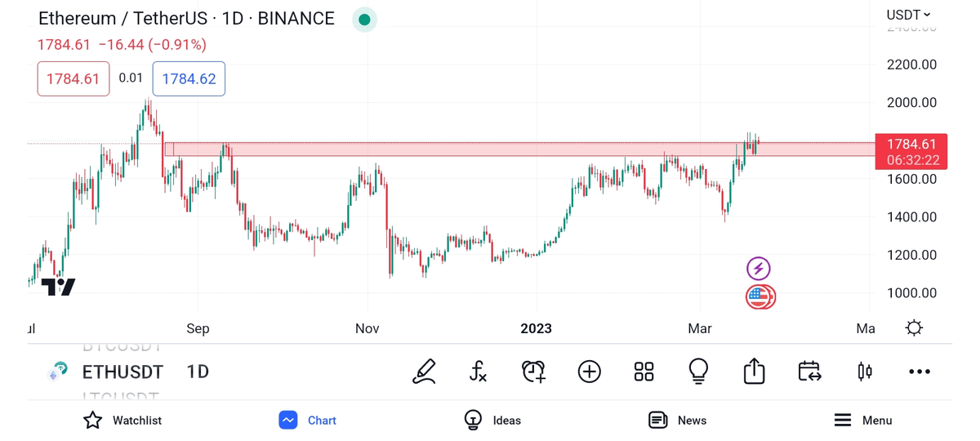Open the three dots more options
Image resolution: width=980 pixels, height=441 pixels.
pos(920,372)
